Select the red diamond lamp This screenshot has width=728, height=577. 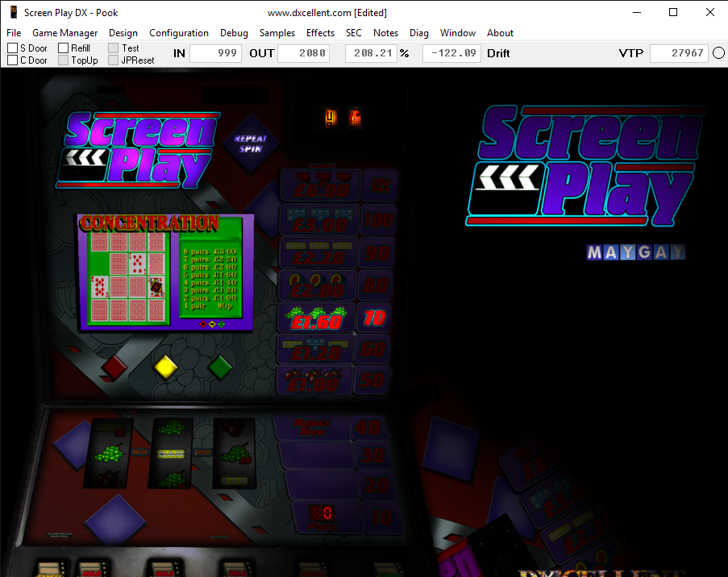pyautogui.click(x=114, y=367)
